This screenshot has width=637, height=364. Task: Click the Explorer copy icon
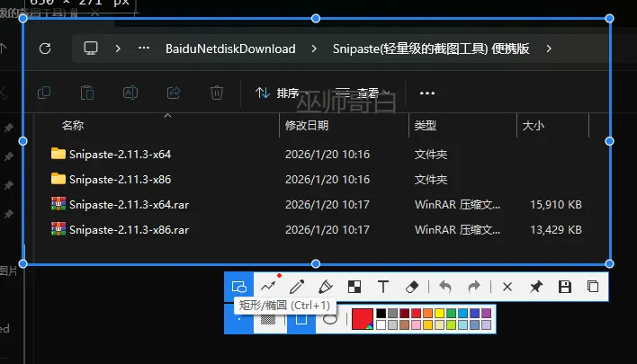[x=44, y=93]
